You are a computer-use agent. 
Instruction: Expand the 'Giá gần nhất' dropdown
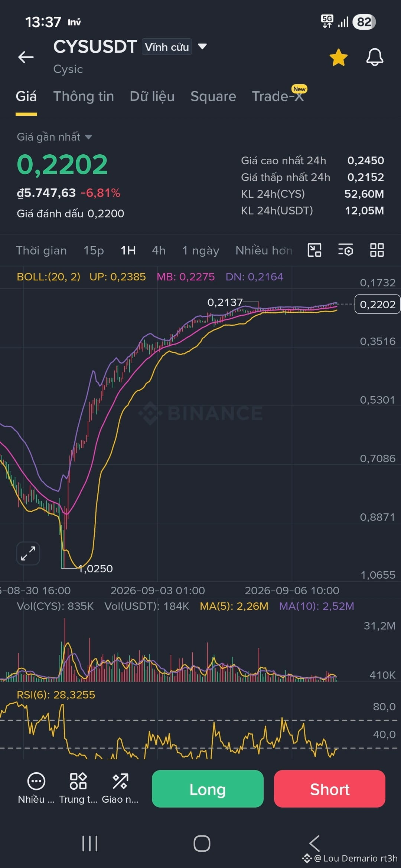(x=54, y=137)
